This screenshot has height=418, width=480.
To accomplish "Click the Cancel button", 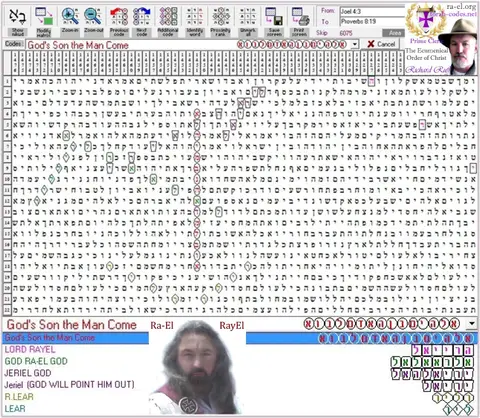I will click(x=381, y=44).
